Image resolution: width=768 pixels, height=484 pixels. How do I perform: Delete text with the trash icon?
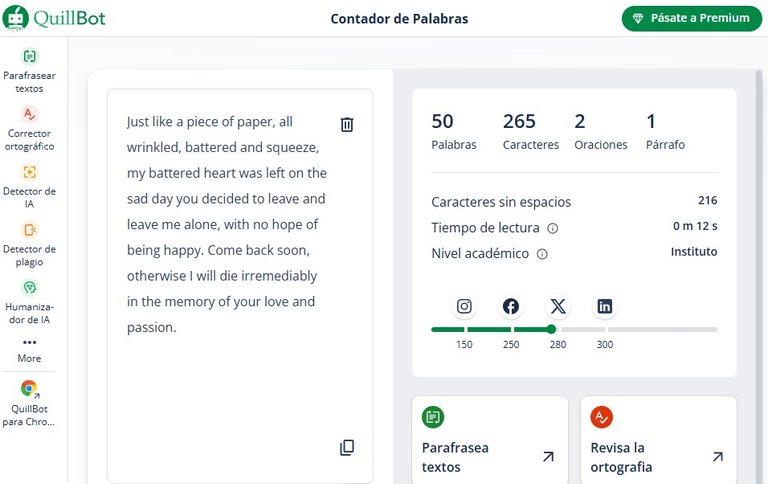pos(347,124)
